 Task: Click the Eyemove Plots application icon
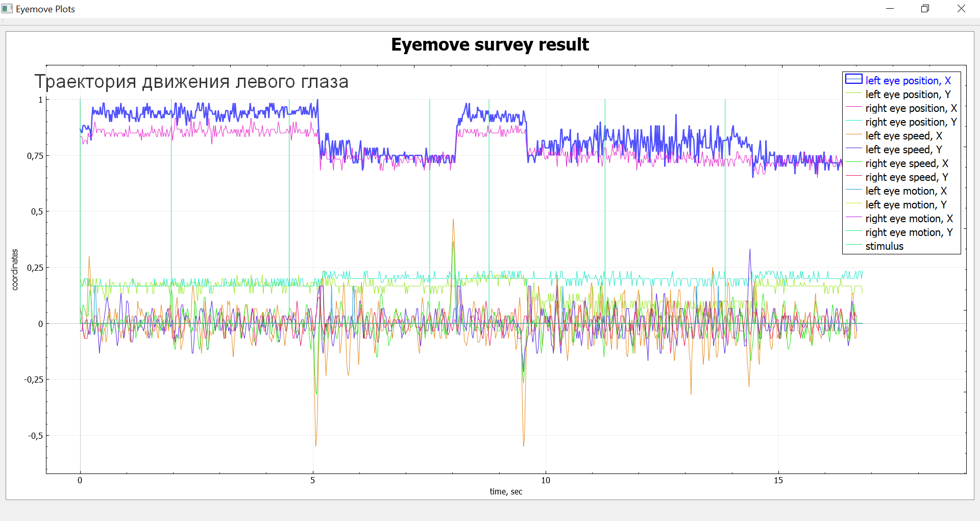tap(7, 9)
